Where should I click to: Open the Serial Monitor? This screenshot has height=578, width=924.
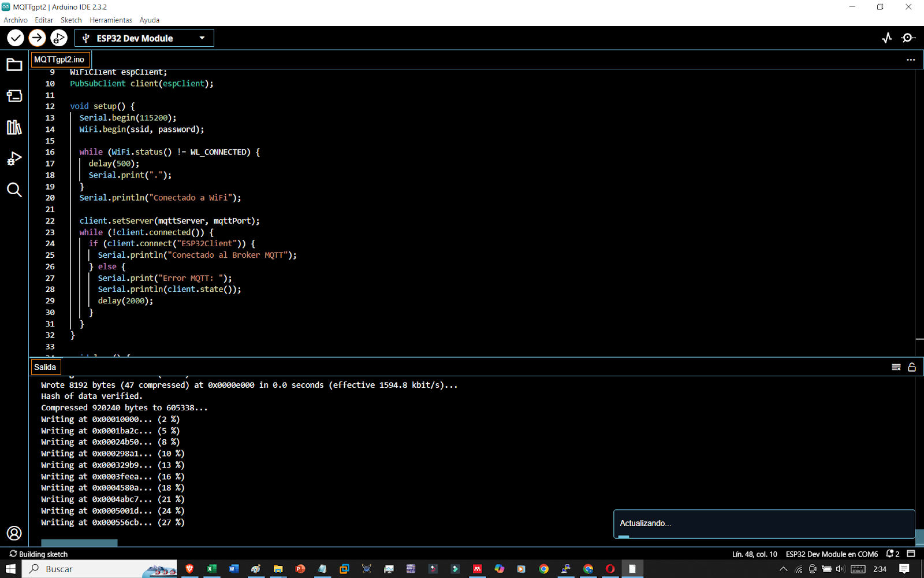pos(908,38)
